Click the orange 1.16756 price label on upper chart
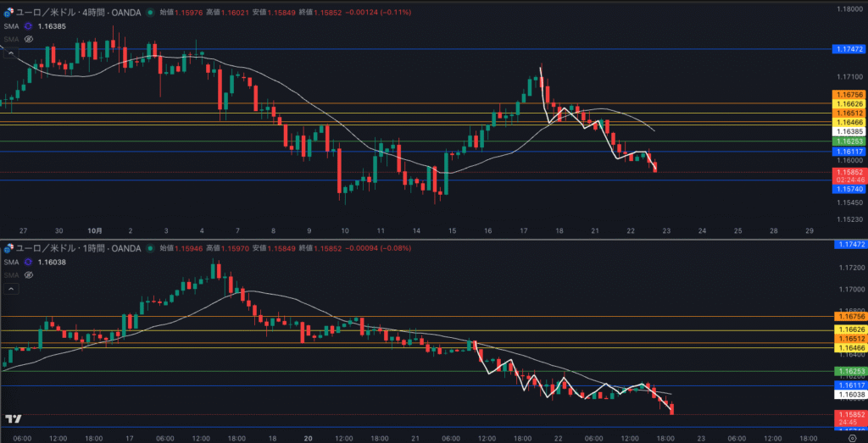This screenshot has height=443, width=868. click(x=849, y=94)
